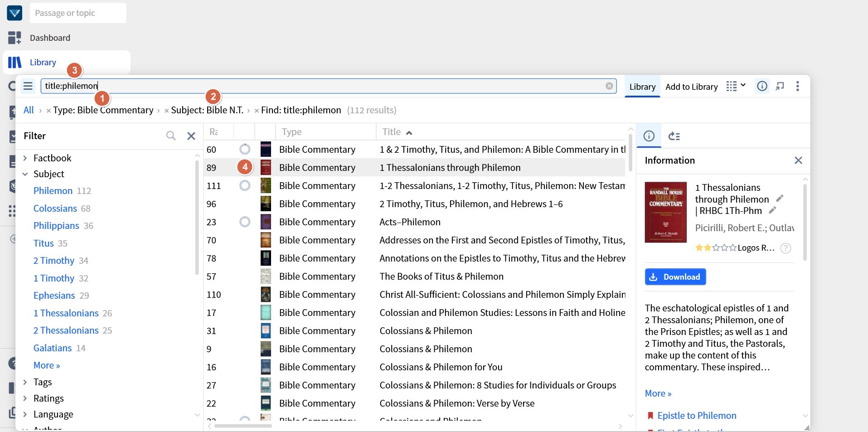Click the Randall House commentary cover image
Screen dimensions: 868x432
click(x=666, y=212)
